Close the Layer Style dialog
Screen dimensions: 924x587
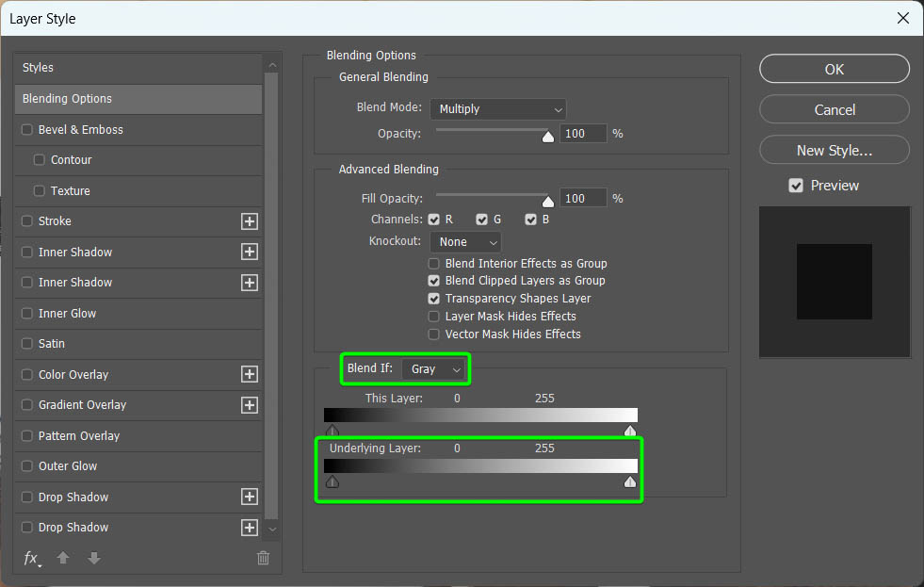click(x=902, y=18)
